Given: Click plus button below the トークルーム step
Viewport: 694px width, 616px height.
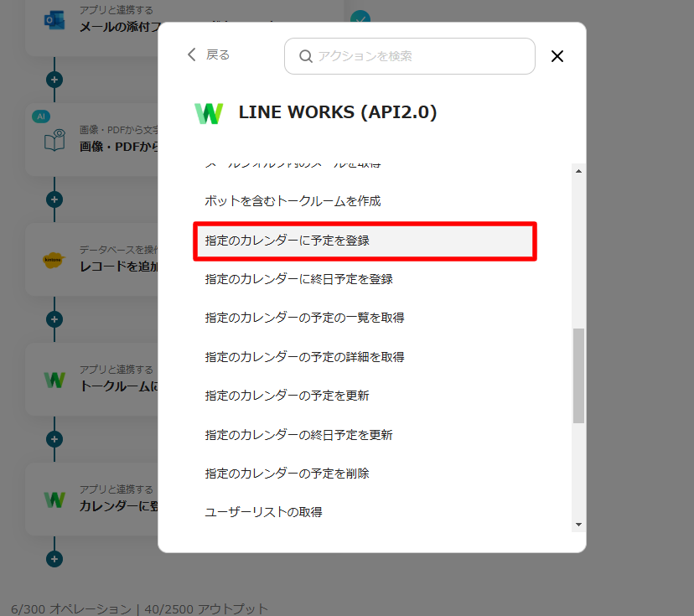Looking at the screenshot, I should [x=54, y=439].
